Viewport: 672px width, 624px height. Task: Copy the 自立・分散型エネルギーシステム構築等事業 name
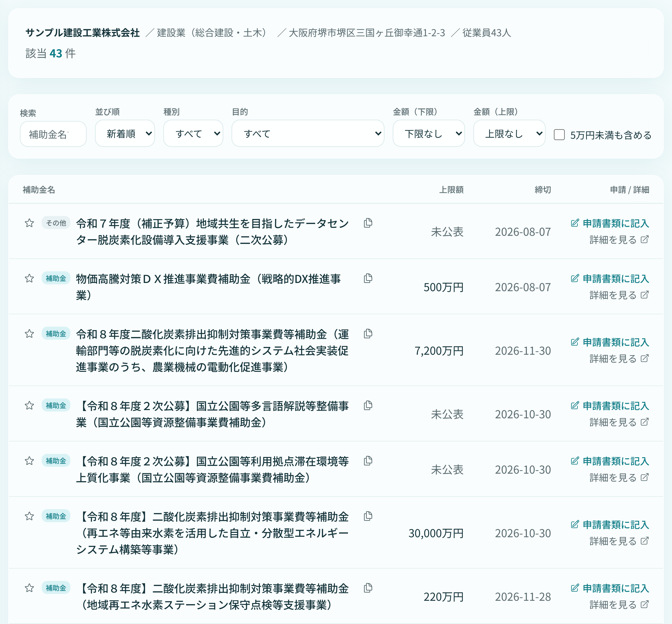(x=368, y=516)
